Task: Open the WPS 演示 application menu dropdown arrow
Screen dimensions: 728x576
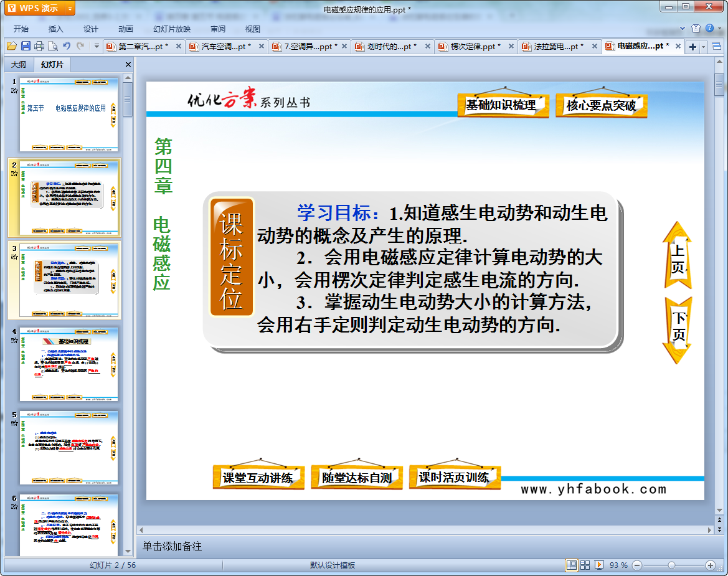Action: coord(70,8)
